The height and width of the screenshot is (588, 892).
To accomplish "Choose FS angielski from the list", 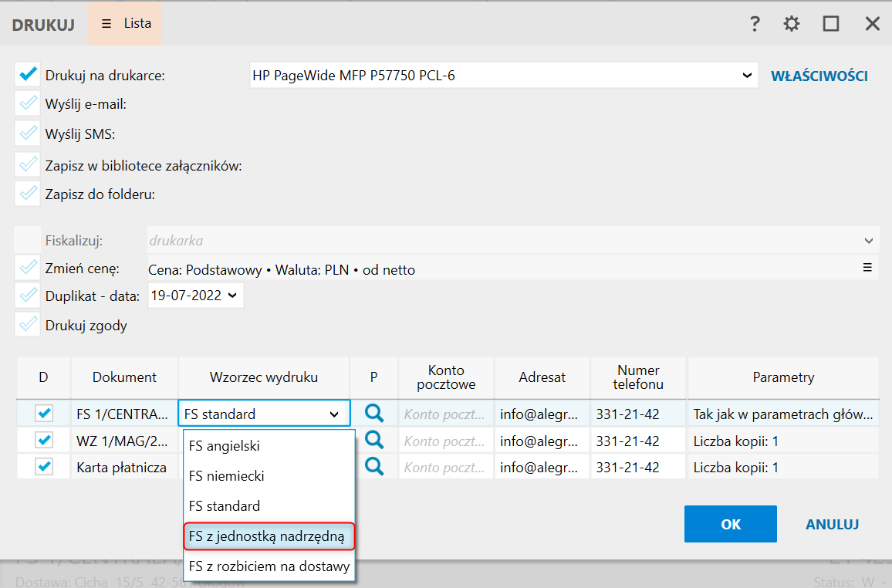I will 269,446.
